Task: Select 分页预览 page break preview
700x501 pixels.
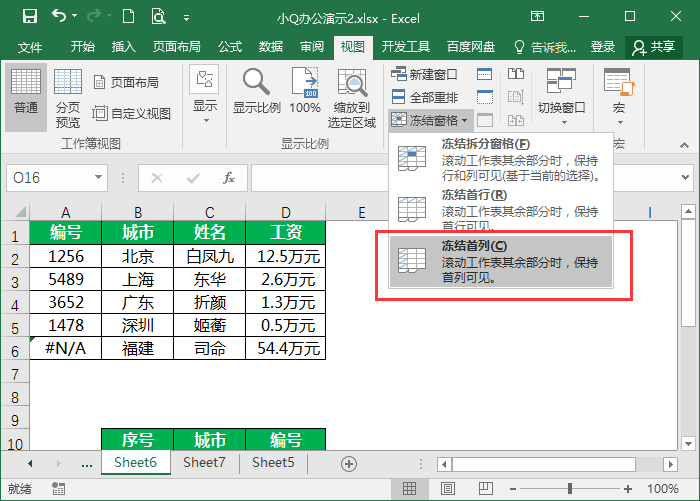Action: [67, 97]
